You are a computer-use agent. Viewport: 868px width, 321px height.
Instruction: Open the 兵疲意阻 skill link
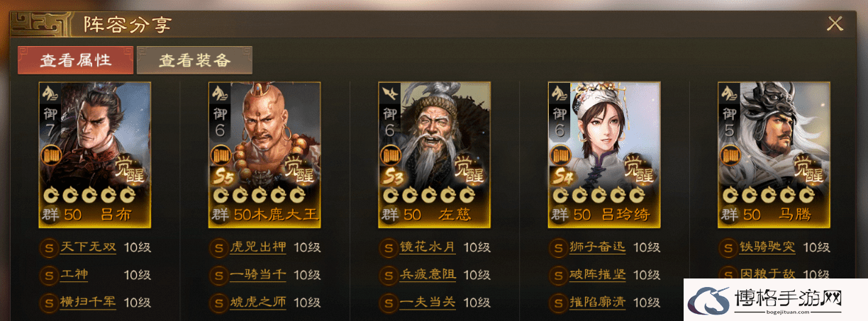click(x=428, y=275)
